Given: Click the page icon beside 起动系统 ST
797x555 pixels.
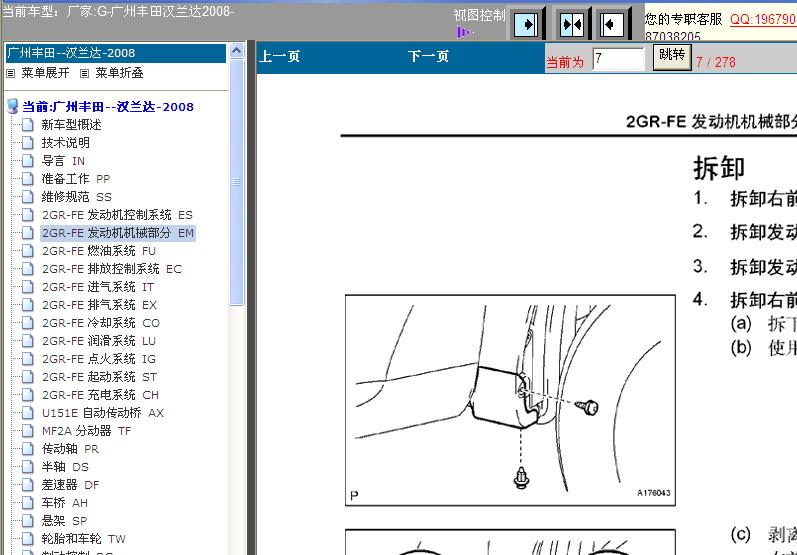Looking at the screenshot, I should click(x=28, y=377).
